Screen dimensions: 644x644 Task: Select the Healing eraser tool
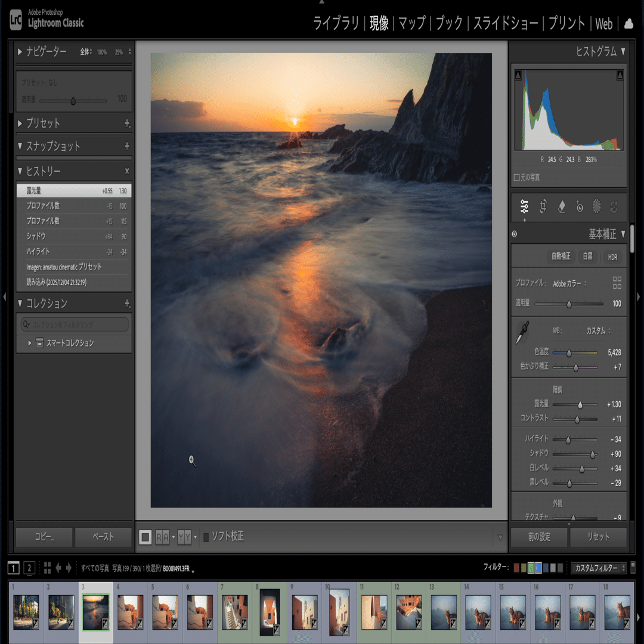tap(562, 206)
